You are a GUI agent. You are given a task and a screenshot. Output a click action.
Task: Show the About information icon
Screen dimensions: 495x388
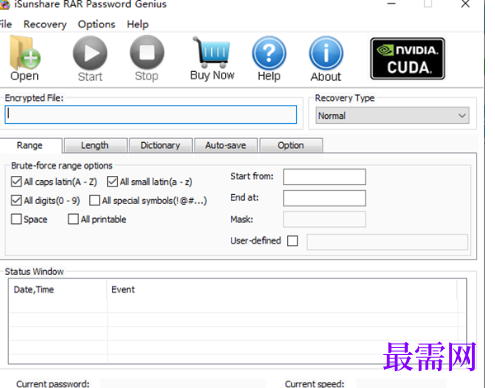(x=326, y=53)
